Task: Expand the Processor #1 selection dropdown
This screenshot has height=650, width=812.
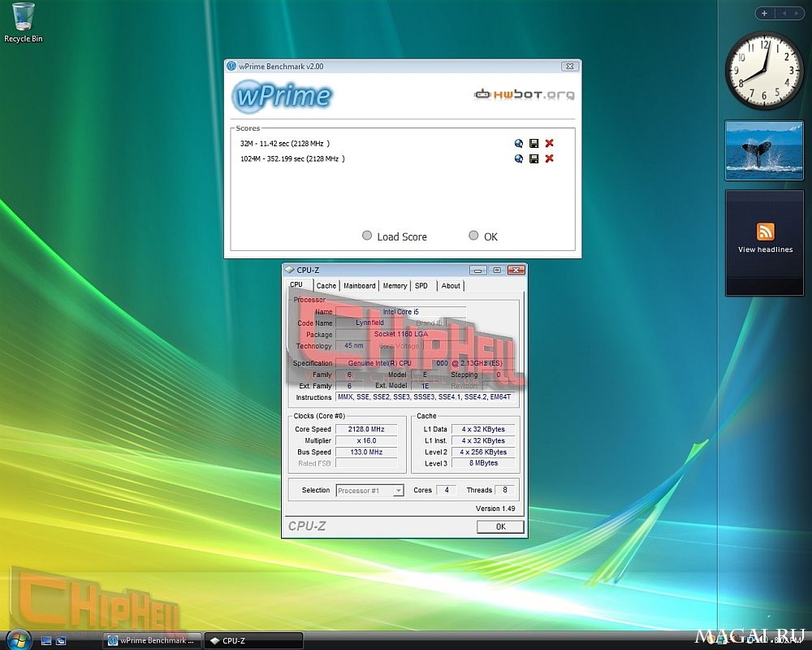Action: [398, 491]
